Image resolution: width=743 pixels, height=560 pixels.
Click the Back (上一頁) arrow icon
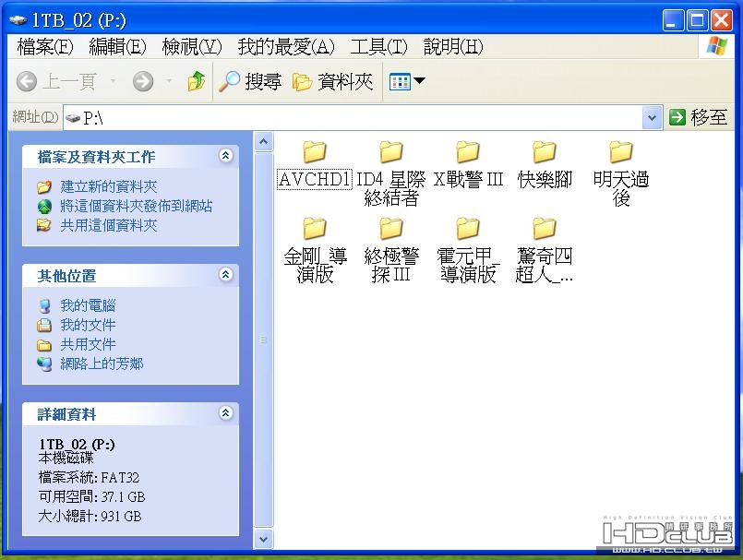pos(27,81)
